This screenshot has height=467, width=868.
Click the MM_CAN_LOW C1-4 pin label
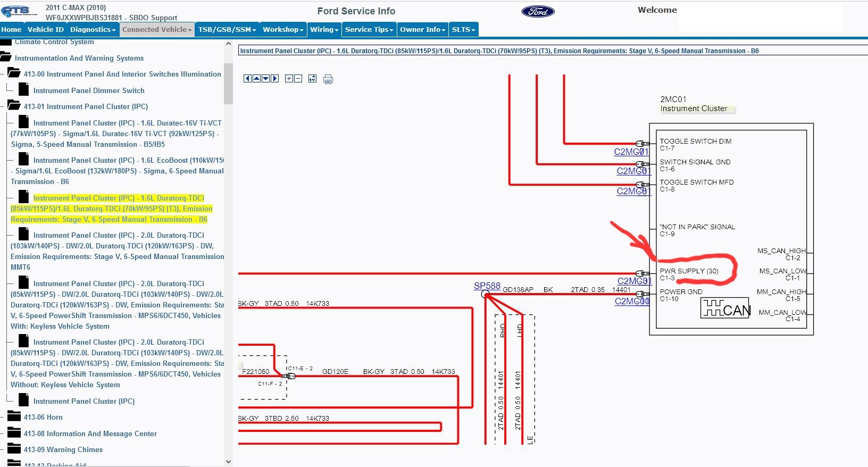tap(782, 316)
